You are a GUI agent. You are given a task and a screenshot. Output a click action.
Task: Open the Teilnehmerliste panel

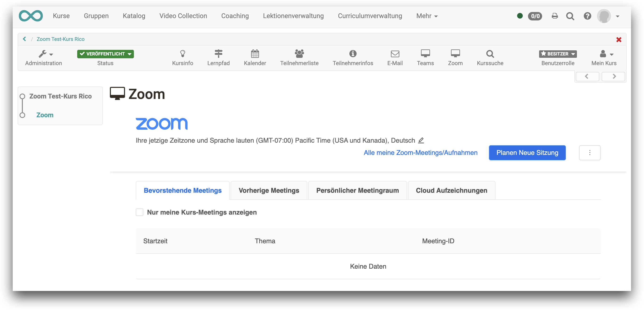click(299, 57)
